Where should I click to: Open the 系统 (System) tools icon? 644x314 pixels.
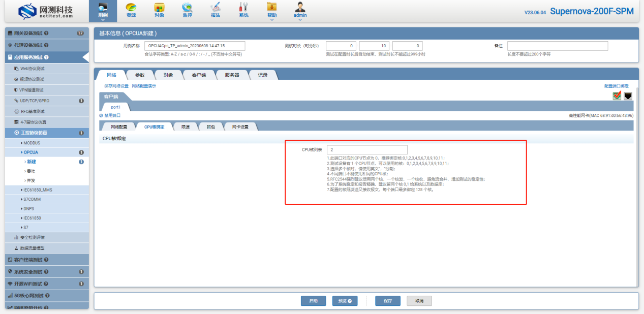click(x=244, y=10)
